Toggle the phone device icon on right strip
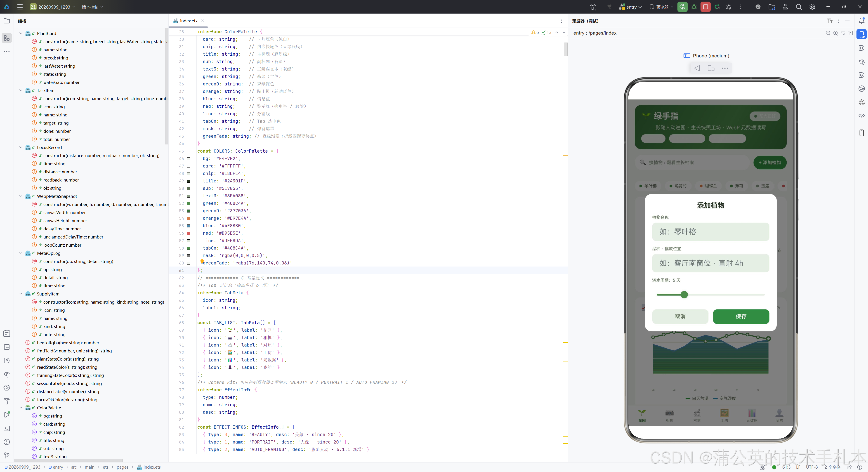This screenshot has width=868, height=472. (862, 133)
